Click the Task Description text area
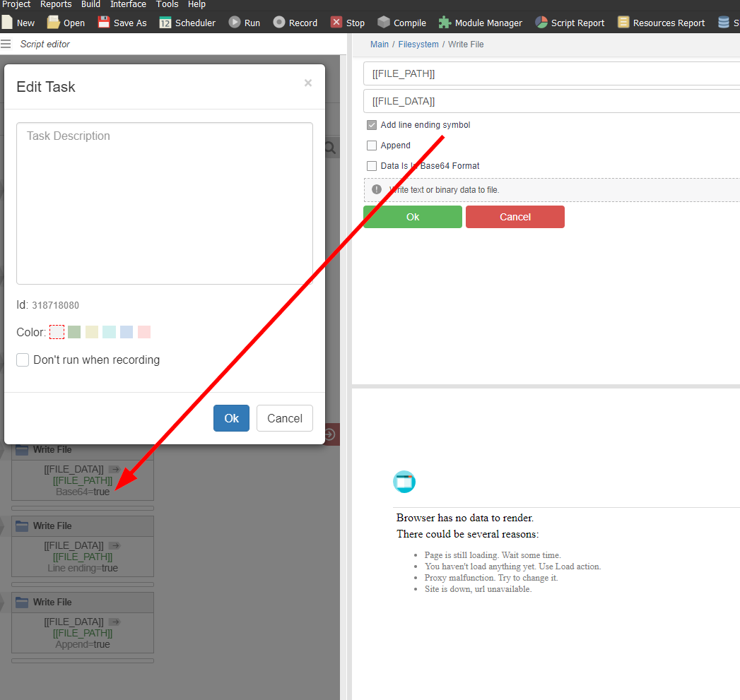The image size is (740, 700). (x=165, y=203)
